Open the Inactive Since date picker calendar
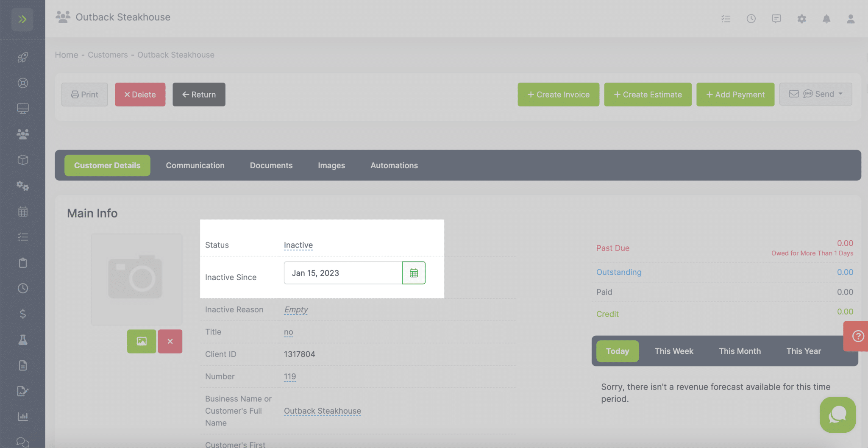The image size is (868, 448). click(x=413, y=273)
